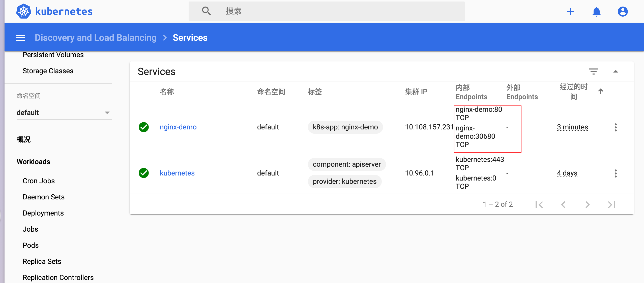This screenshot has height=283, width=644.
Task: Click 名称 column header
Action: coord(167,92)
